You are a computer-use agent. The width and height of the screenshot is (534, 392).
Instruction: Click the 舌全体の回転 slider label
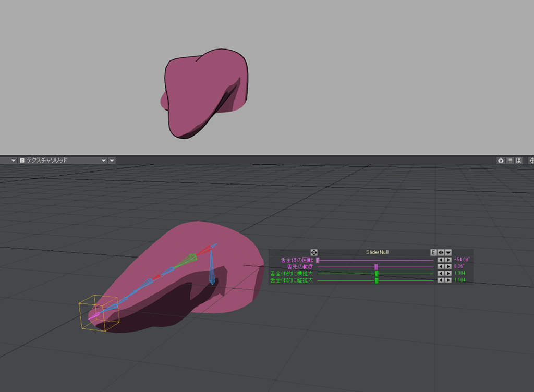(297, 260)
